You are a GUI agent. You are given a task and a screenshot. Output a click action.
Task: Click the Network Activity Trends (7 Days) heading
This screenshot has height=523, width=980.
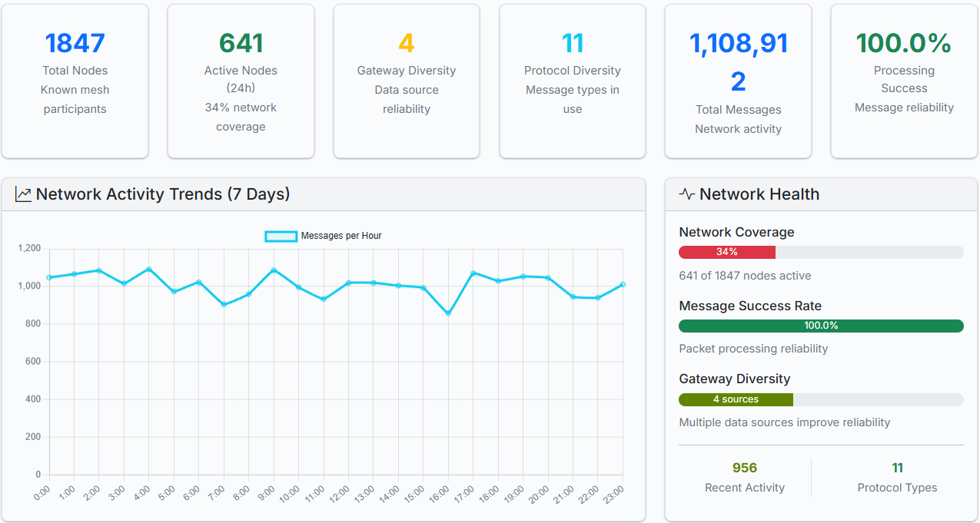pos(163,194)
